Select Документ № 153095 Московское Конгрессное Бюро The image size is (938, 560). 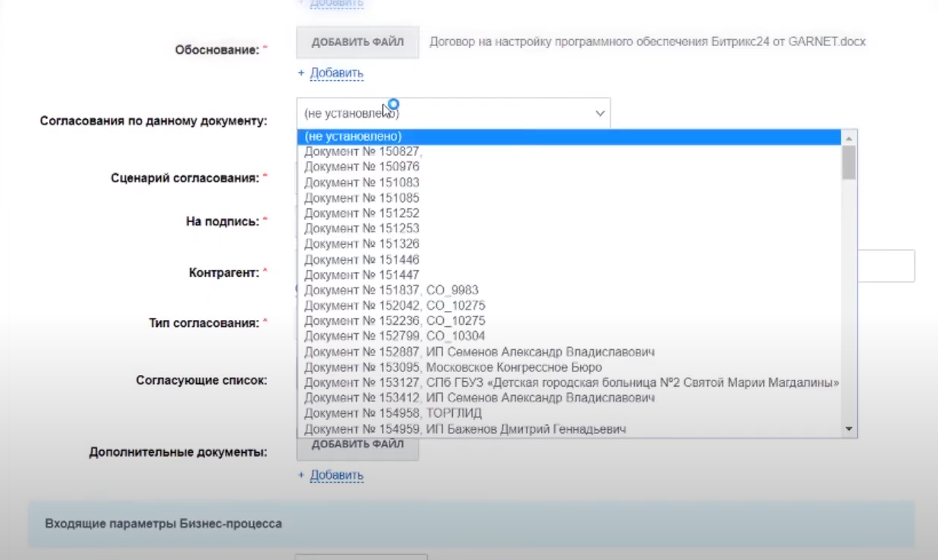569,367
